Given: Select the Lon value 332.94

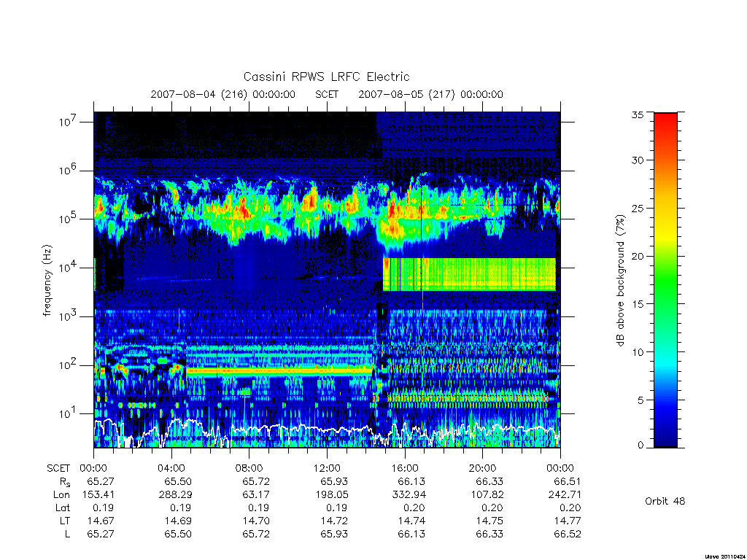Looking at the screenshot, I should coord(409,494).
